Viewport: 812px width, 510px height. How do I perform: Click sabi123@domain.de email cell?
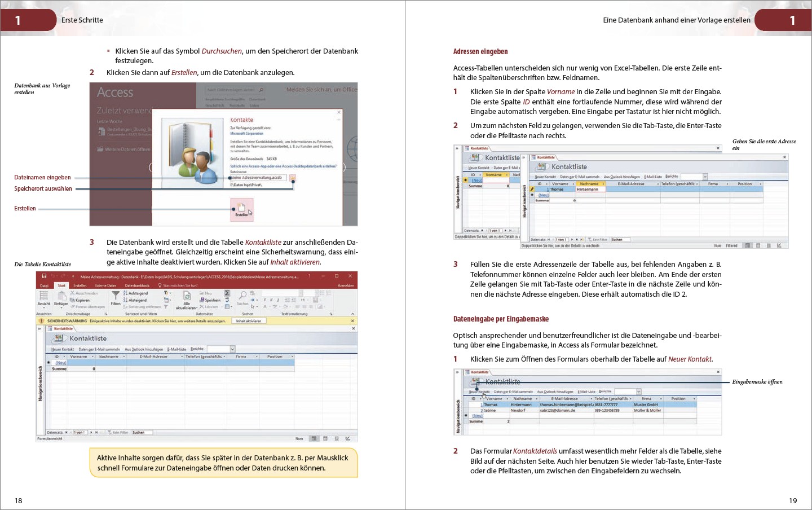566,410
